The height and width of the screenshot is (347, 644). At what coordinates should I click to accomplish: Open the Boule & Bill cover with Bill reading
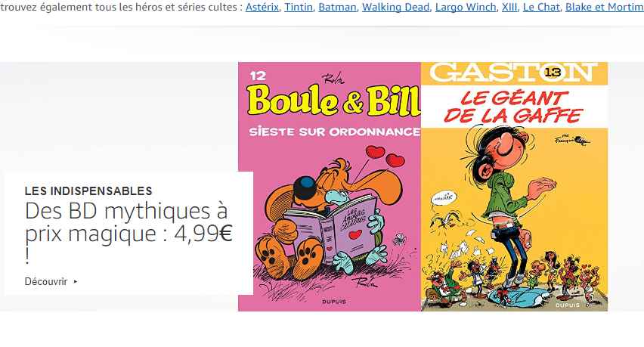(329, 187)
